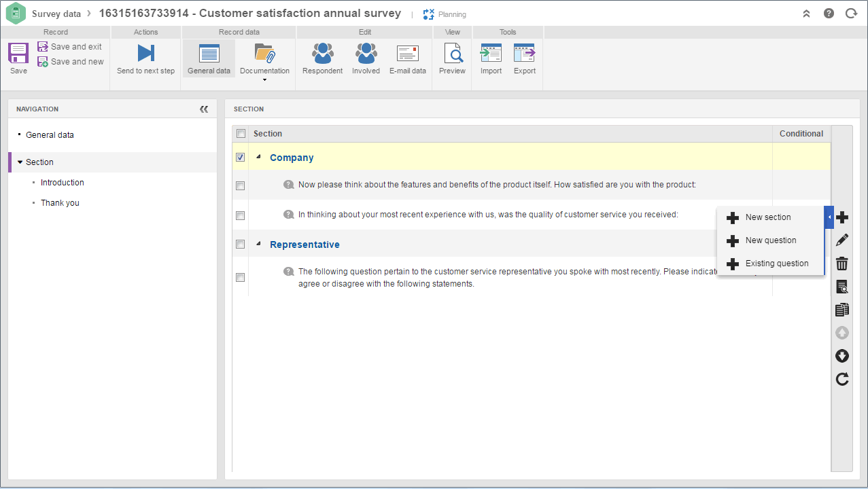Click the customer service quality question text
This screenshot has width=868, height=489.
[x=489, y=215]
